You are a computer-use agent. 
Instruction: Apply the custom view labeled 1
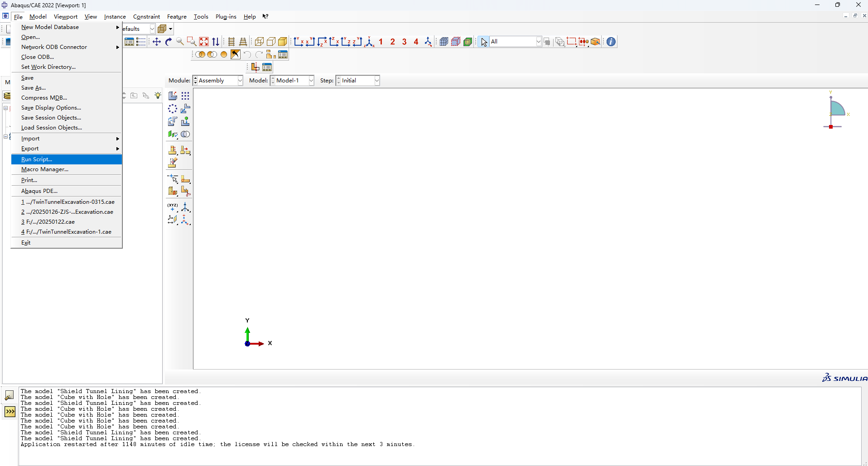tap(381, 42)
